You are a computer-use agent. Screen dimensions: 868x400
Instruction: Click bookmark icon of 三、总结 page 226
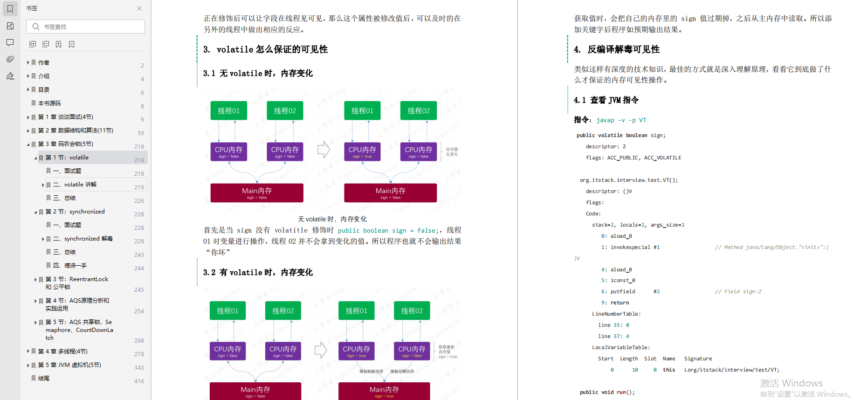pos(48,198)
